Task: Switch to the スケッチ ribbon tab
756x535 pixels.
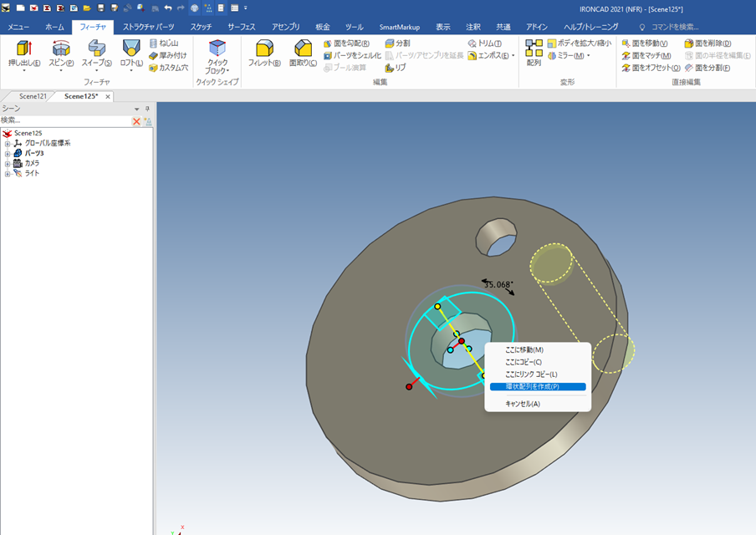Action: click(200, 27)
